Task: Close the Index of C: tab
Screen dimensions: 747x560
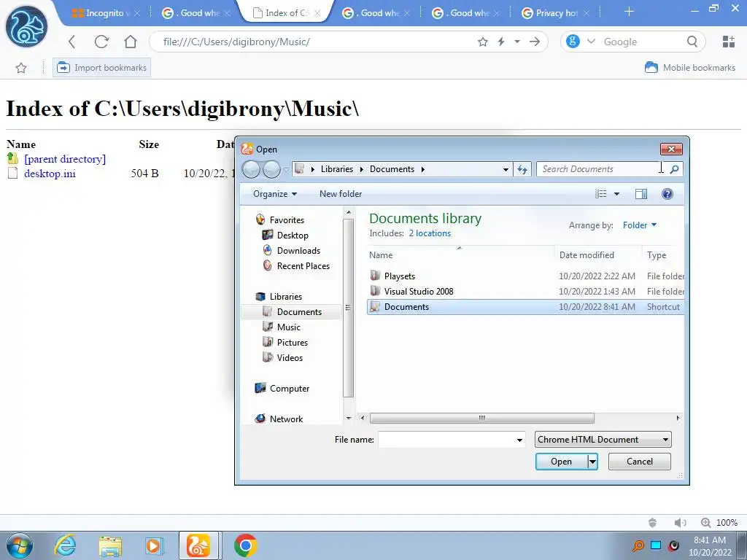Action: [x=318, y=13]
